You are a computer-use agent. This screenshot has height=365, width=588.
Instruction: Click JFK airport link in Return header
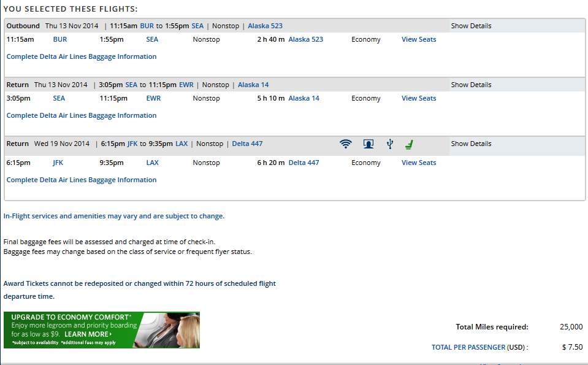point(132,144)
